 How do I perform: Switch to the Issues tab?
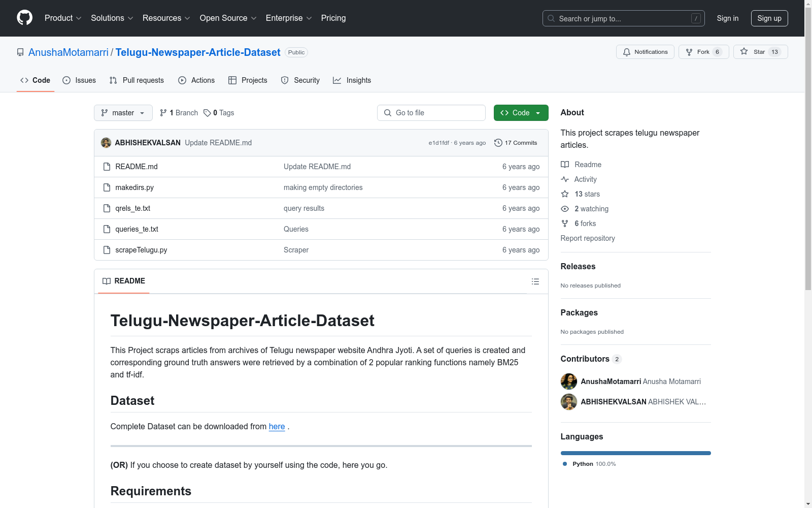pos(79,80)
